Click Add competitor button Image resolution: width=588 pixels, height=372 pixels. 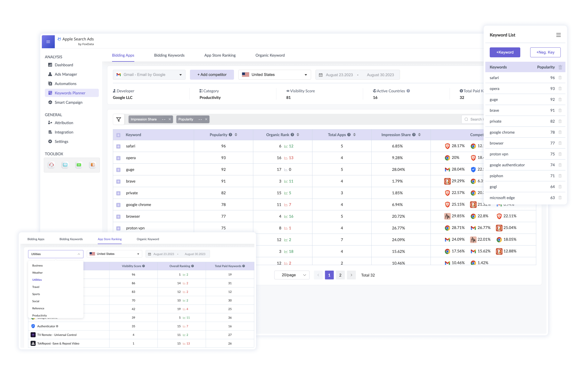tap(212, 75)
